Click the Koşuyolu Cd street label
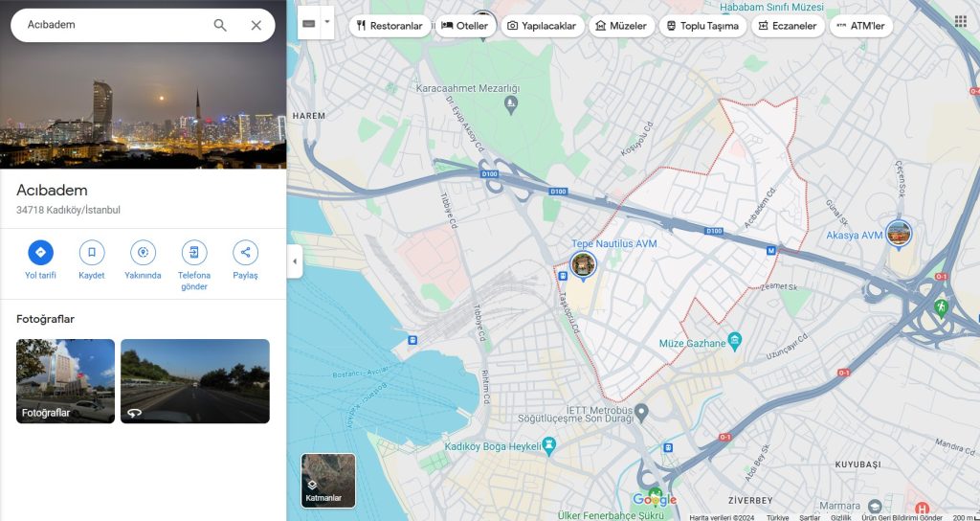Image resolution: width=980 pixels, height=521 pixels. tap(636, 138)
